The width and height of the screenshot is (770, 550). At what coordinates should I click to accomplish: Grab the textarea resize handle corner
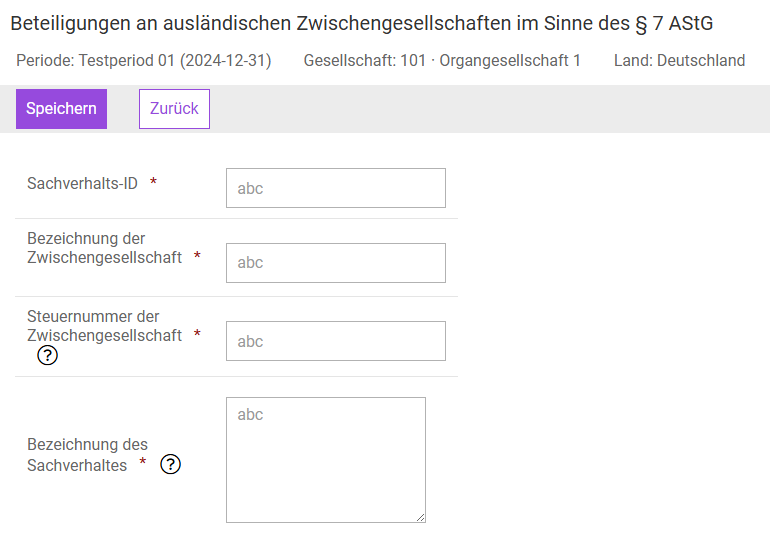(x=420, y=518)
